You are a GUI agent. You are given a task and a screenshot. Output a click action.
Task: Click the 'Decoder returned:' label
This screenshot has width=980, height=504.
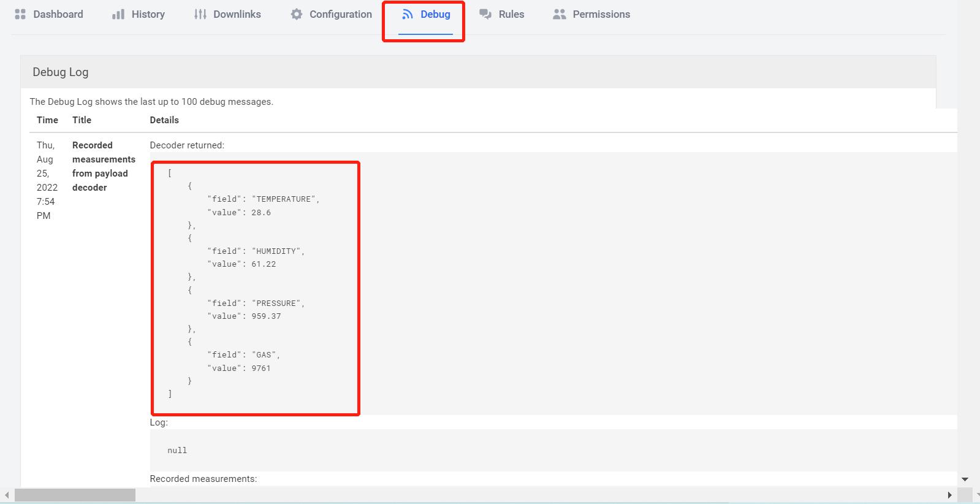187,145
